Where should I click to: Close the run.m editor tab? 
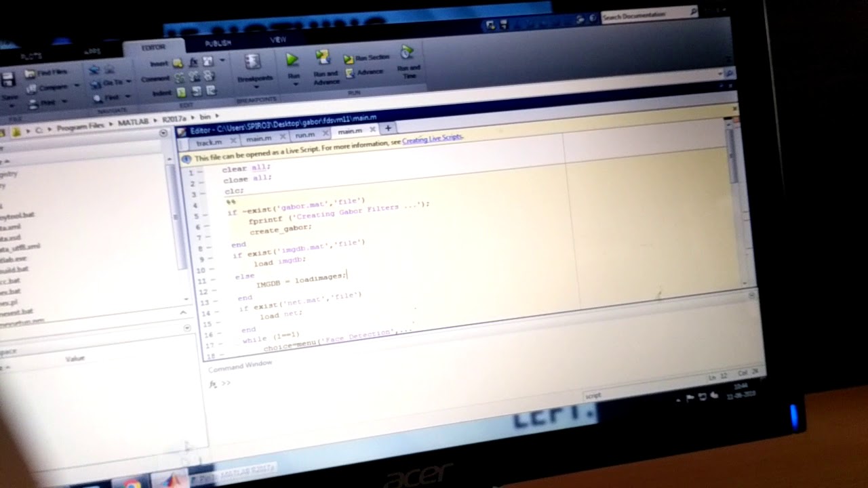tap(326, 133)
